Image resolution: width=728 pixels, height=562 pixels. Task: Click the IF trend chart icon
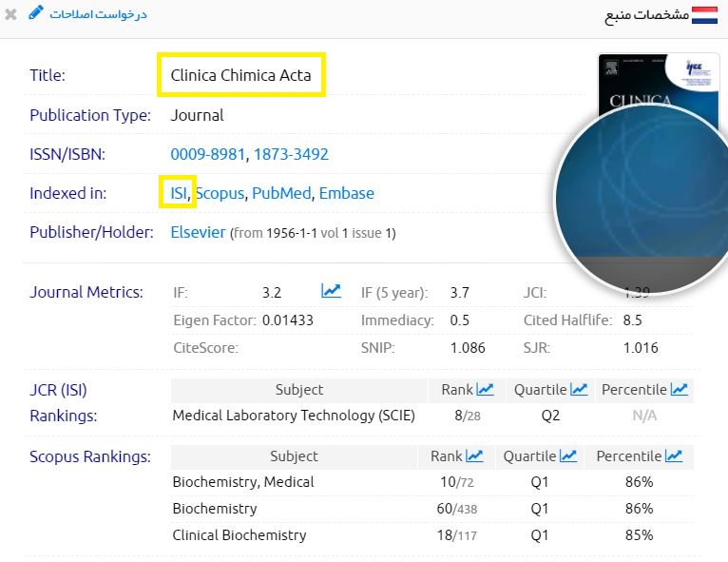[x=331, y=291]
